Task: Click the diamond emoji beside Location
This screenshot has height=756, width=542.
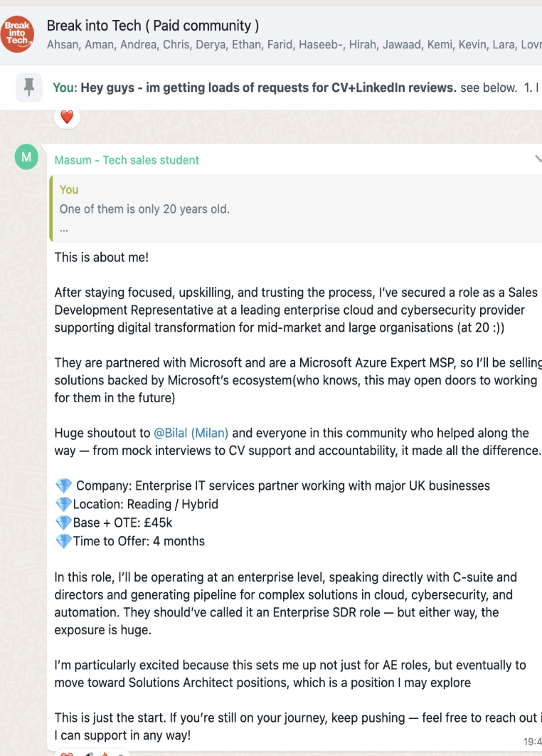Action: point(63,504)
